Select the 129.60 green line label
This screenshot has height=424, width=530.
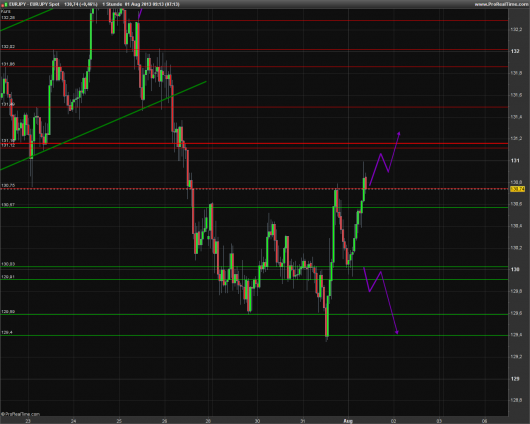(x=8, y=311)
